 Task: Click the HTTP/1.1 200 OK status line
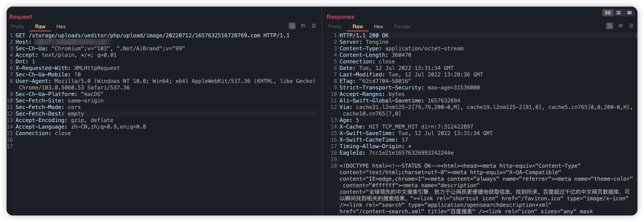(364, 36)
